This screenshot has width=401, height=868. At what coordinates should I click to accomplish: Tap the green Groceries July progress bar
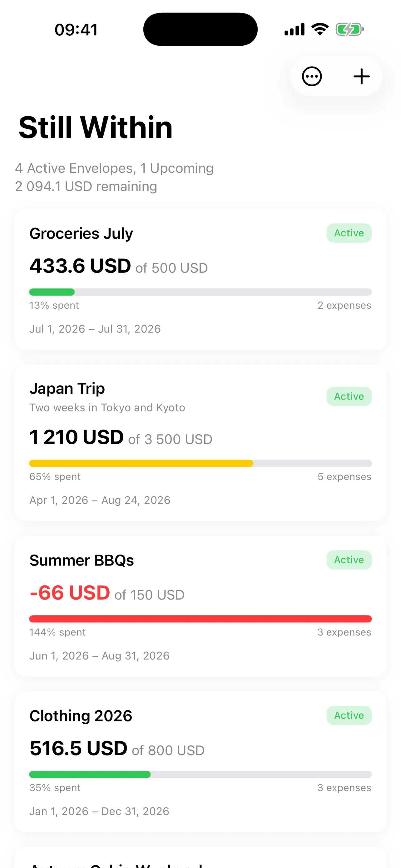coord(200,292)
